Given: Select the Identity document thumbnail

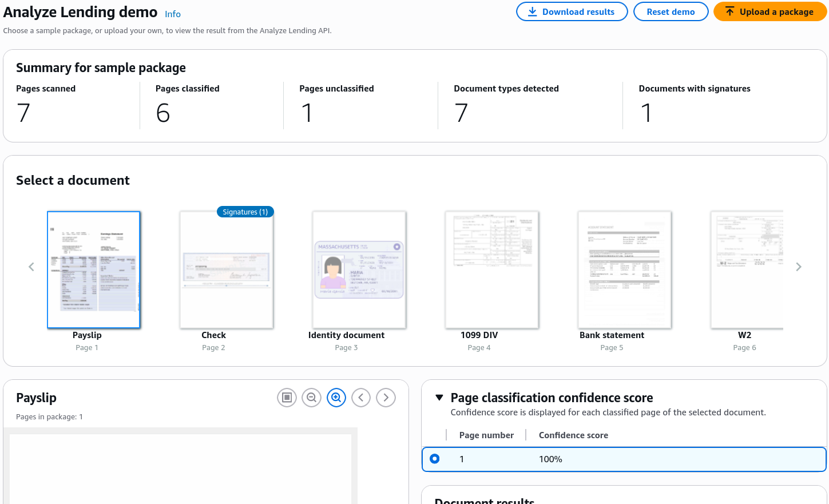Looking at the screenshot, I should pyautogui.click(x=359, y=269).
